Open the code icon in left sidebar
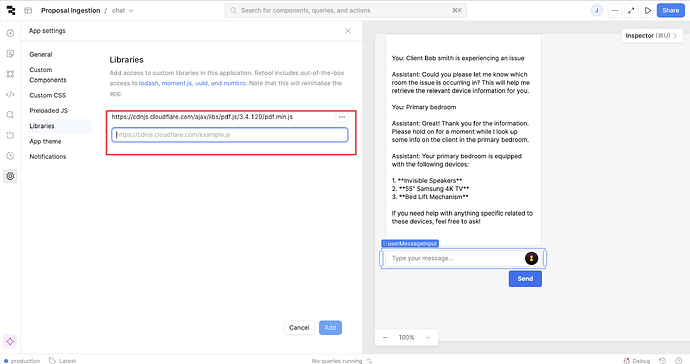 click(x=10, y=94)
